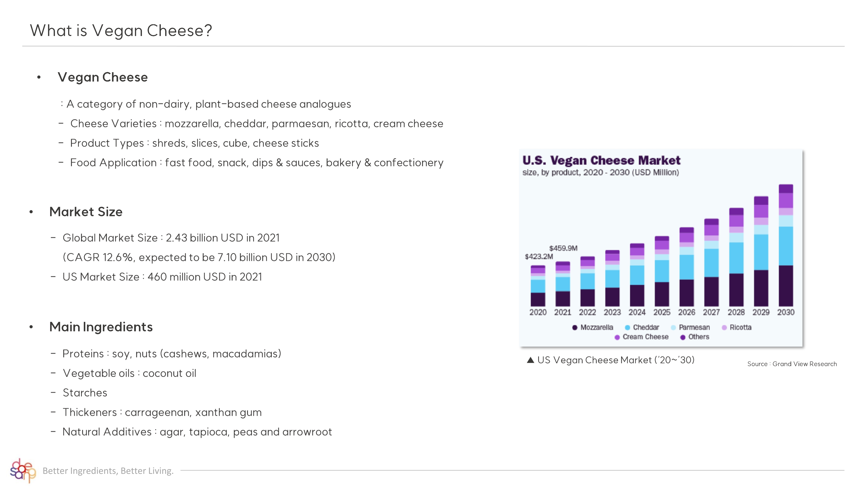868x488 pixels.
Task: Click the triangle marker beside the chart caption
Action: click(x=530, y=360)
